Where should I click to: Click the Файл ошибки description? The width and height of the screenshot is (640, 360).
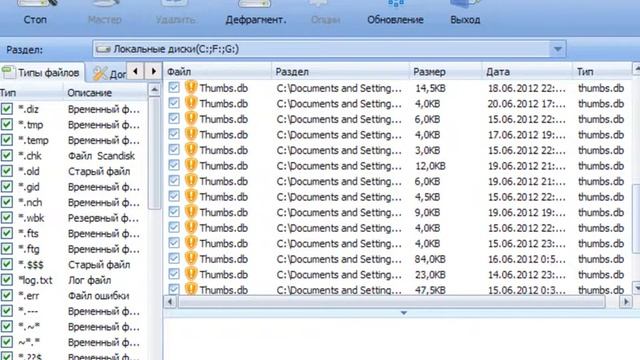click(98, 296)
